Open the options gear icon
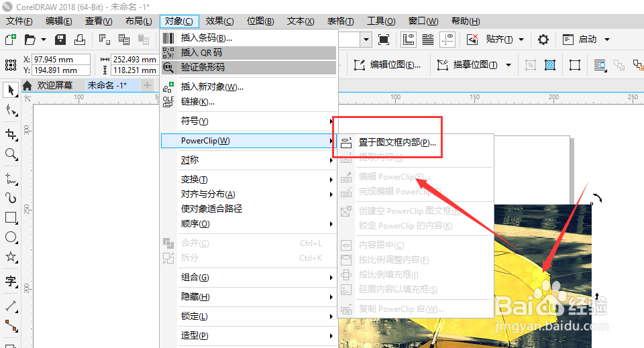Screen dimensions: 644x348 543,40
